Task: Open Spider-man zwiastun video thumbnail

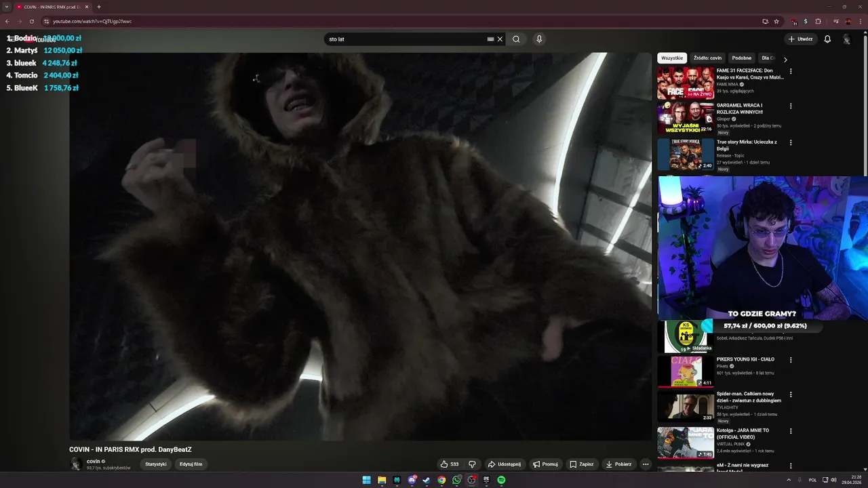Action: [x=685, y=407]
